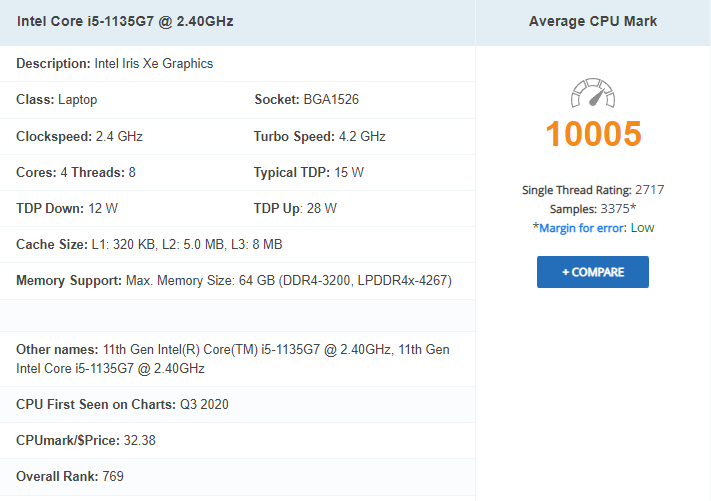Click the speedometer gauge icon

click(593, 93)
